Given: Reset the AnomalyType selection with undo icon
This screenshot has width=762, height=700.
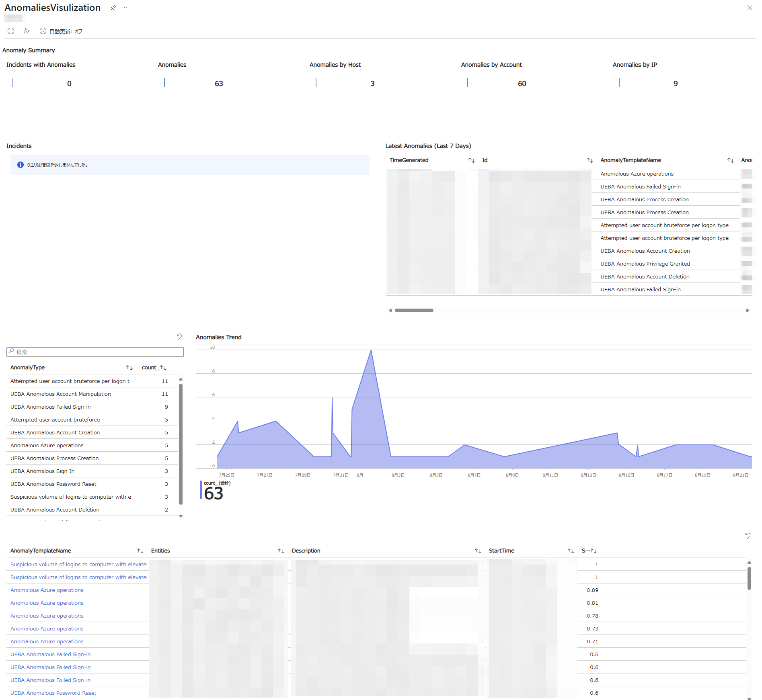Looking at the screenshot, I should (179, 336).
